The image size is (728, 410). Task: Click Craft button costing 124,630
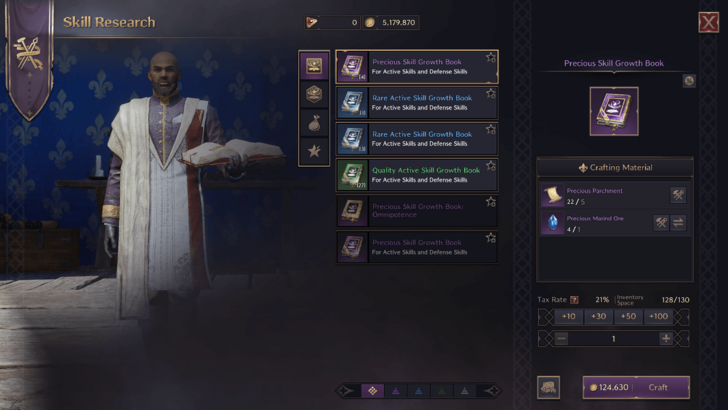coord(636,387)
